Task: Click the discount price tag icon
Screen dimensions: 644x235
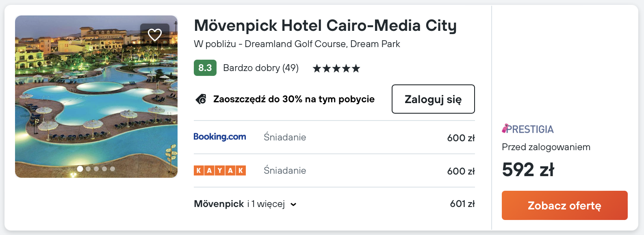Action: (201, 99)
